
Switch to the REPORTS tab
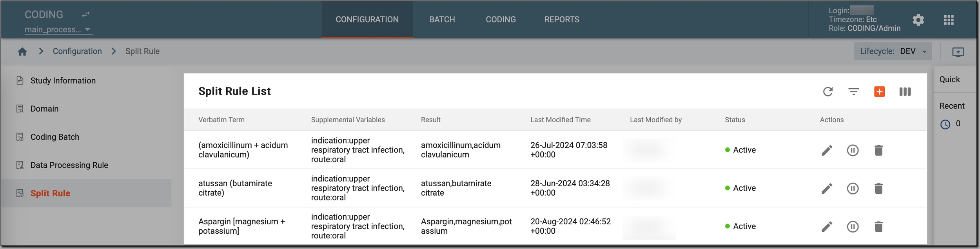tap(561, 20)
